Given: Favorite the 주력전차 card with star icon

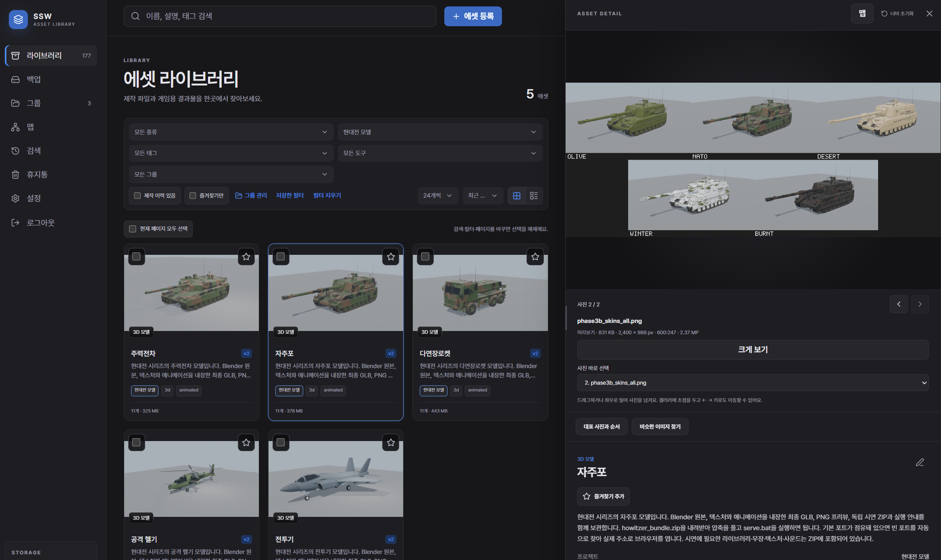Looking at the screenshot, I should pos(246,257).
